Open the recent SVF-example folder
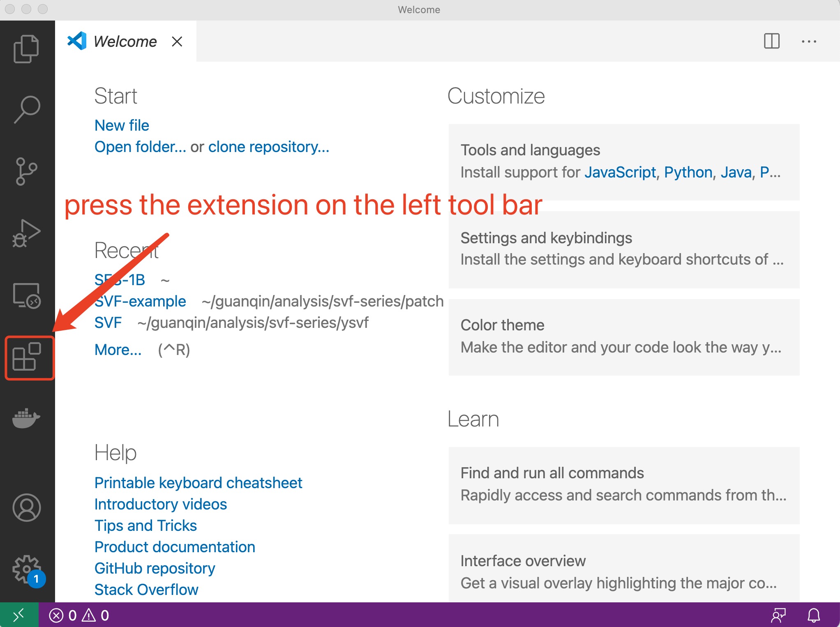 pyautogui.click(x=140, y=301)
